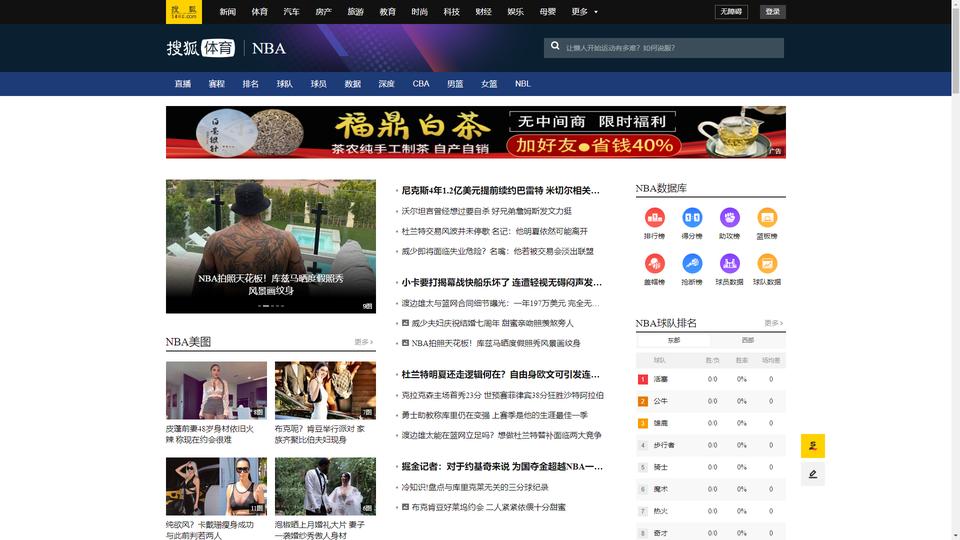Open the 助攻榜 assists leaders icon
Viewport: 960px width, 540px height.
pos(729,217)
